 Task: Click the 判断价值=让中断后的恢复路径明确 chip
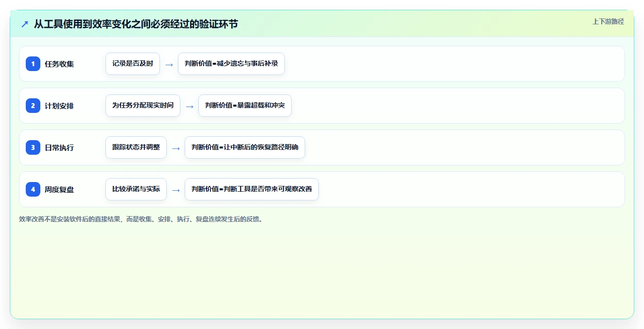245,147
